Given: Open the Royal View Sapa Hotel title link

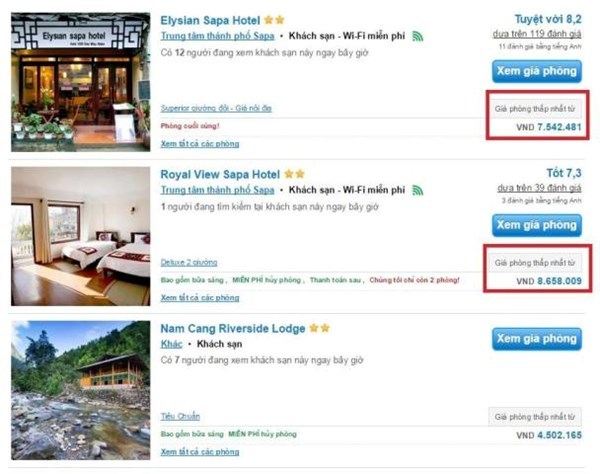Looking at the screenshot, I should click(x=219, y=174).
